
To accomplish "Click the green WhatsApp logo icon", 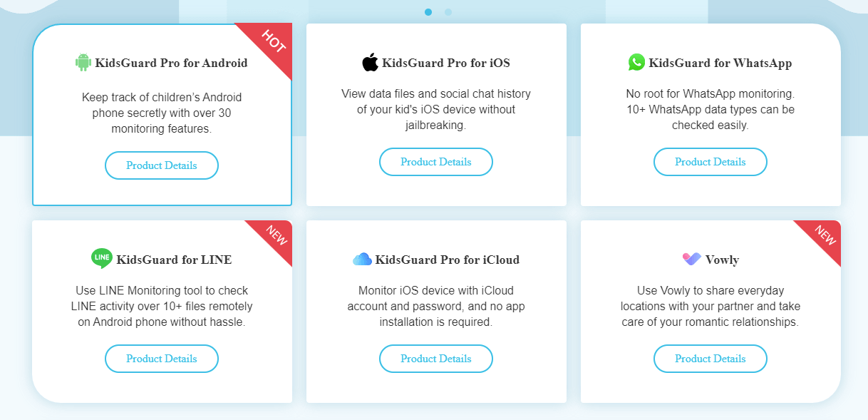I will [x=636, y=62].
